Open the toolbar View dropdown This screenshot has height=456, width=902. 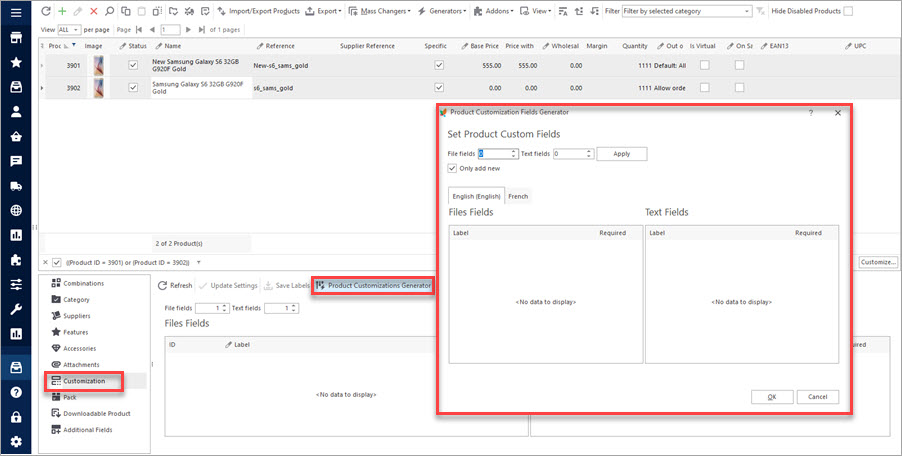[x=535, y=11]
